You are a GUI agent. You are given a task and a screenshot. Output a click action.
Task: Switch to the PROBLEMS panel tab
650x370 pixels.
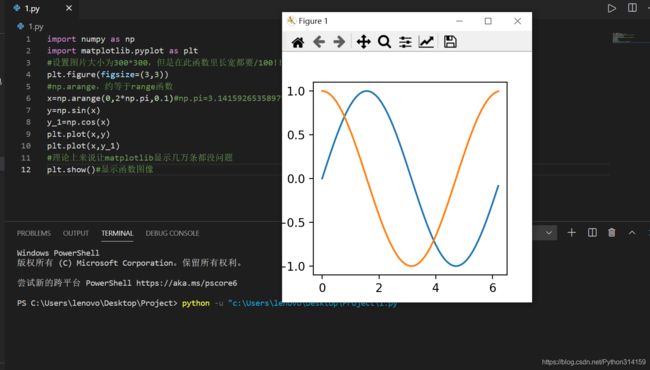click(x=34, y=233)
